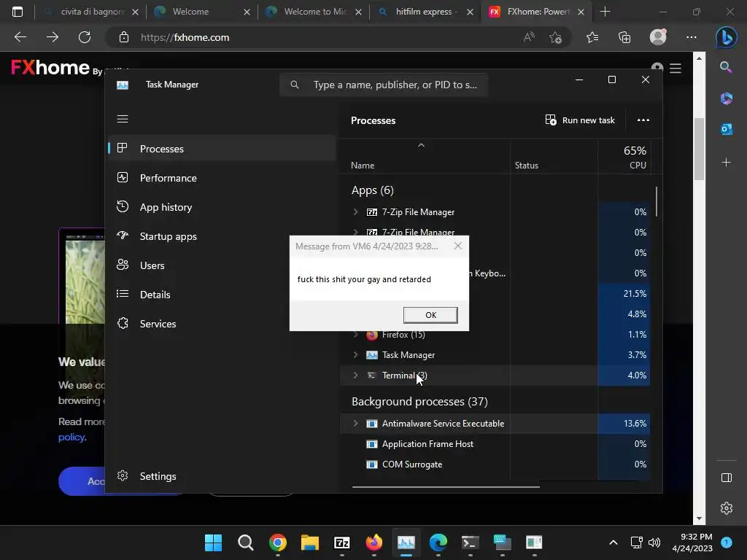Select the Application Frame Host process
The image size is (747, 560).
coord(495,444)
